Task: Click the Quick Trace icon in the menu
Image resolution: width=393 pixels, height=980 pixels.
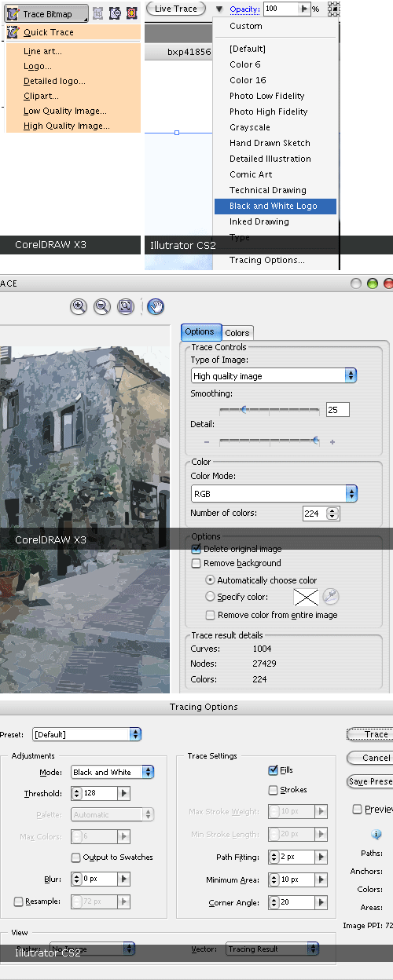Action: [x=13, y=32]
